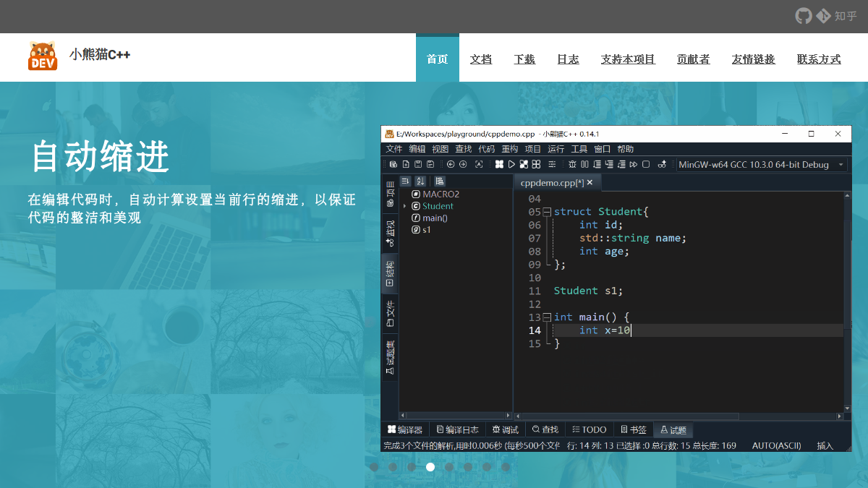Image resolution: width=868 pixels, height=488 pixels.
Task: Click the rebuild all icon
Action: [x=536, y=164]
